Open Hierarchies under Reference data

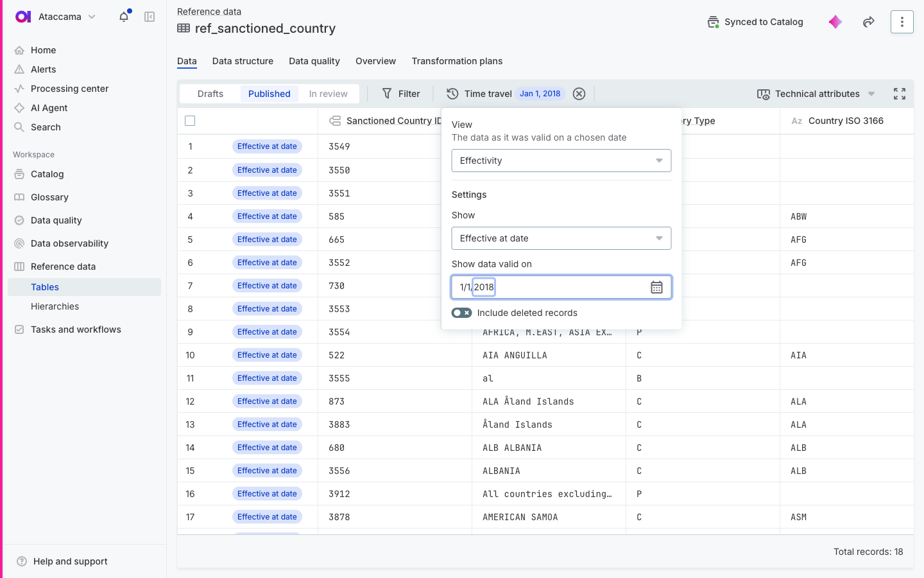[x=55, y=306]
